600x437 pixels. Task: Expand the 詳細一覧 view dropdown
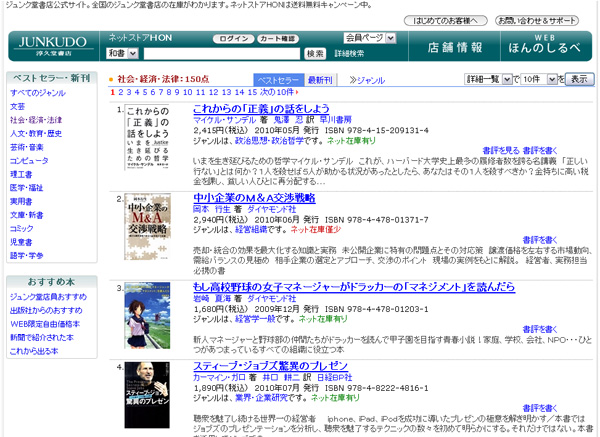click(x=488, y=79)
